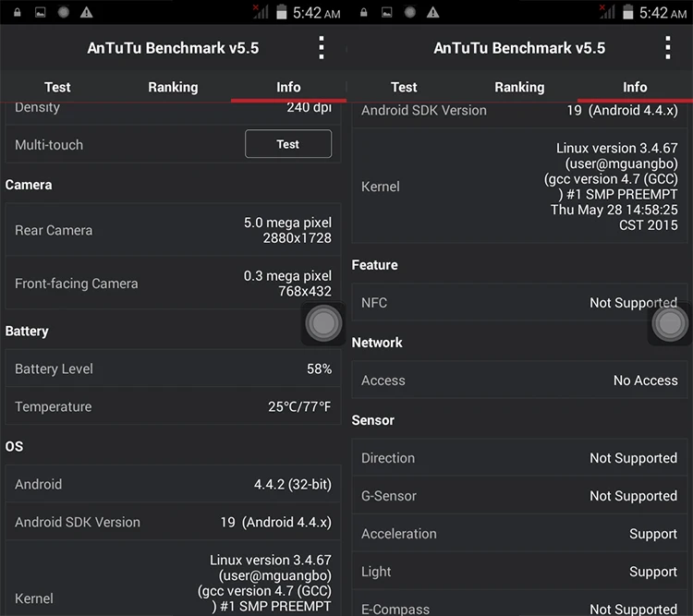
Task: Tap Rear Camera row label
Action: [x=54, y=230]
